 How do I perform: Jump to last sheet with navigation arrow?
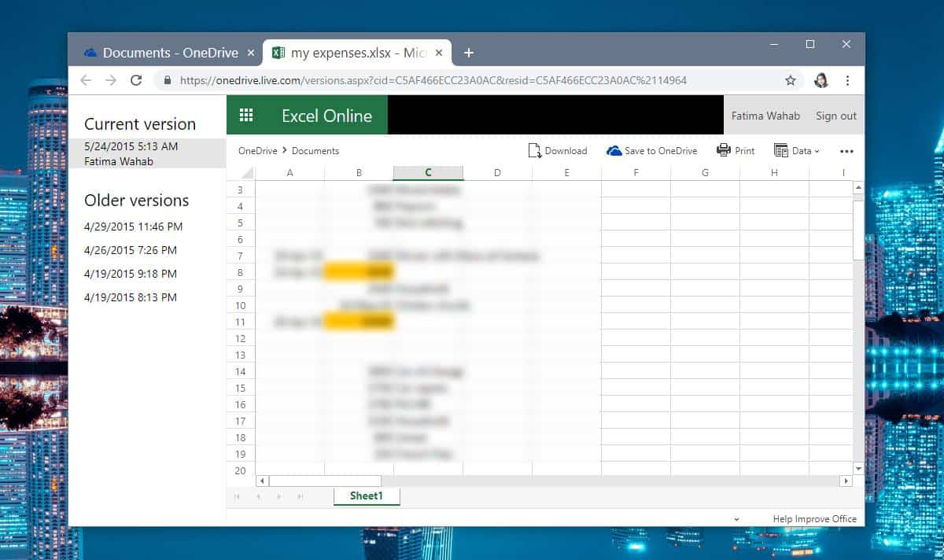299,496
